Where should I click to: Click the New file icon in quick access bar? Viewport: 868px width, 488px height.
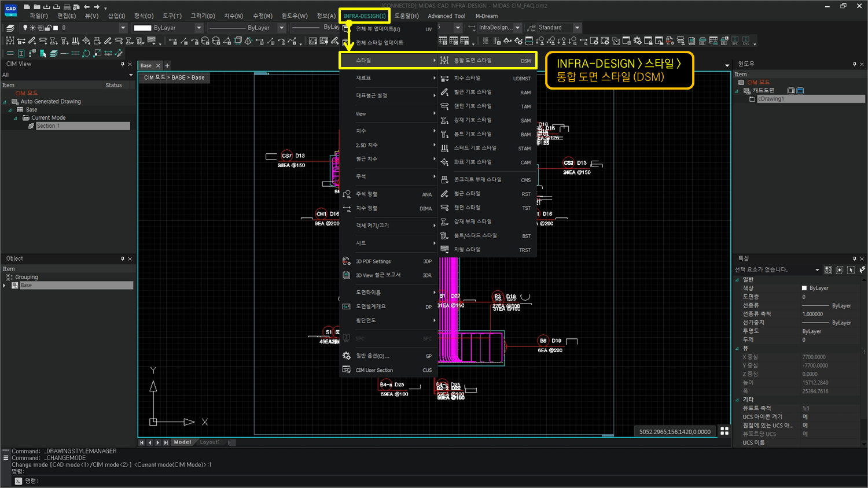coord(27,7)
